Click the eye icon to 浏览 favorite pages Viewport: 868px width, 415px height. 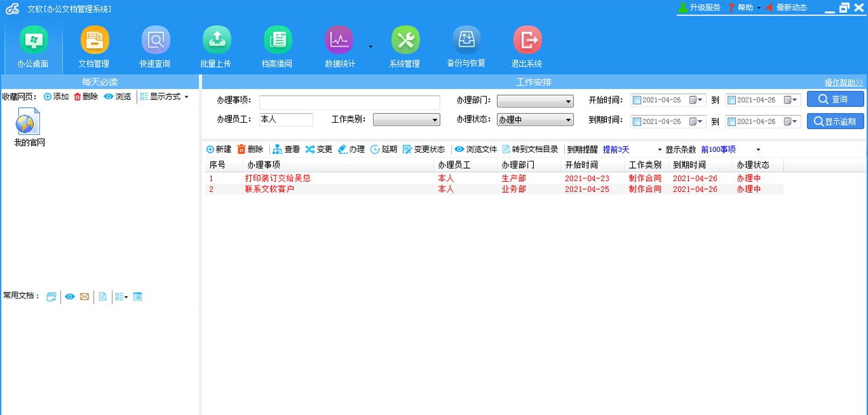pos(114,96)
